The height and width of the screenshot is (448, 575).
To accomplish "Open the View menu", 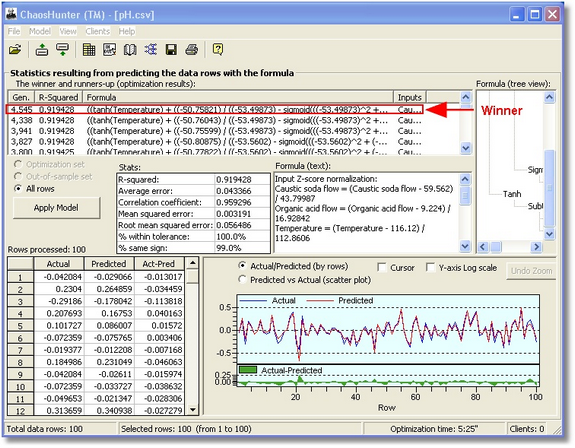I will [x=68, y=32].
